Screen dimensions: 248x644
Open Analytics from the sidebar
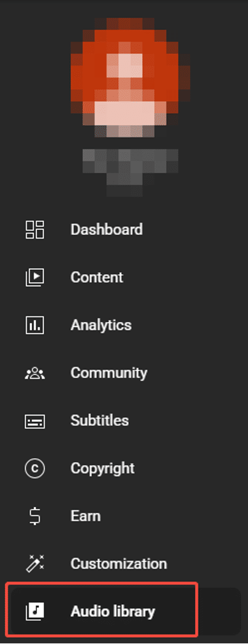(101, 325)
